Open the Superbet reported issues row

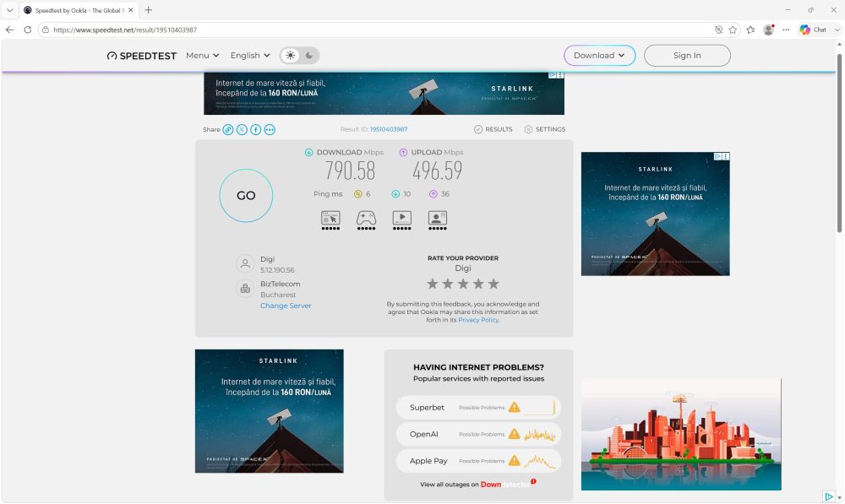[478, 407]
